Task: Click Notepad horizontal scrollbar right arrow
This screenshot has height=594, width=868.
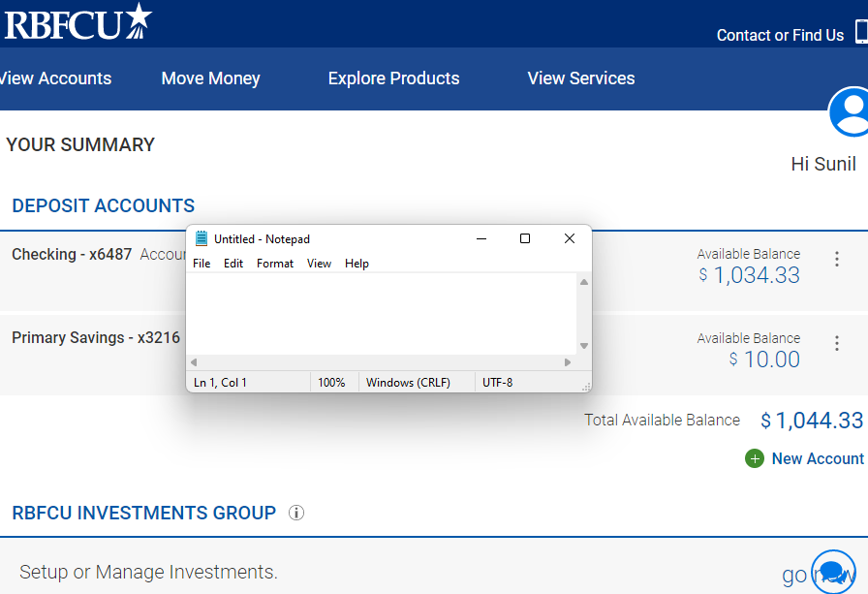Action: coord(568,362)
